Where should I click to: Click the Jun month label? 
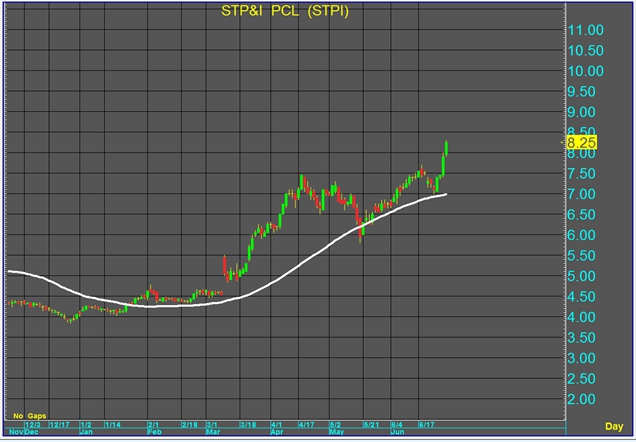click(x=398, y=432)
